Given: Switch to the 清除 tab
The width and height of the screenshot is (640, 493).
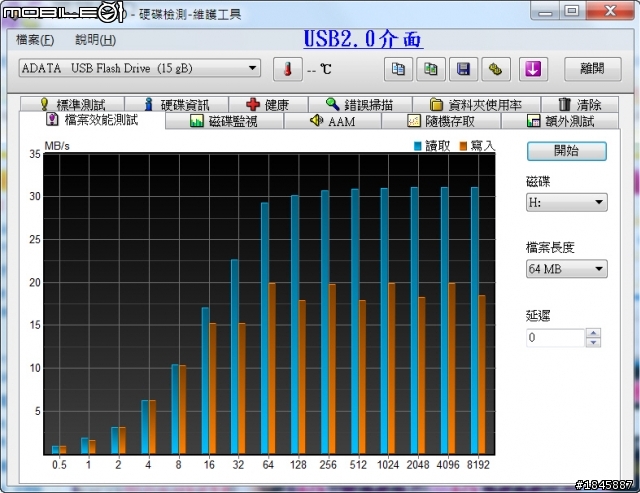Looking at the screenshot, I should 580,105.
